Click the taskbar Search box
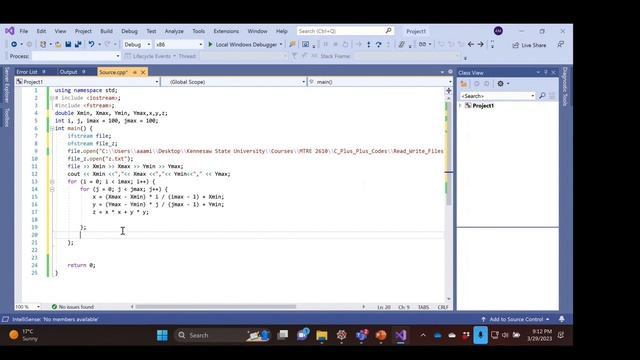Image resolution: width=640 pixels, height=360 pixels. click(x=223, y=335)
